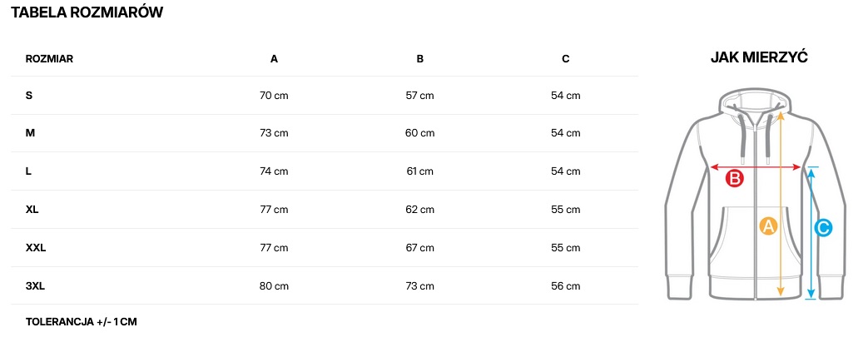The width and height of the screenshot is (868, 347).
Task: Select the 3XL size row label
Action: 35,286
